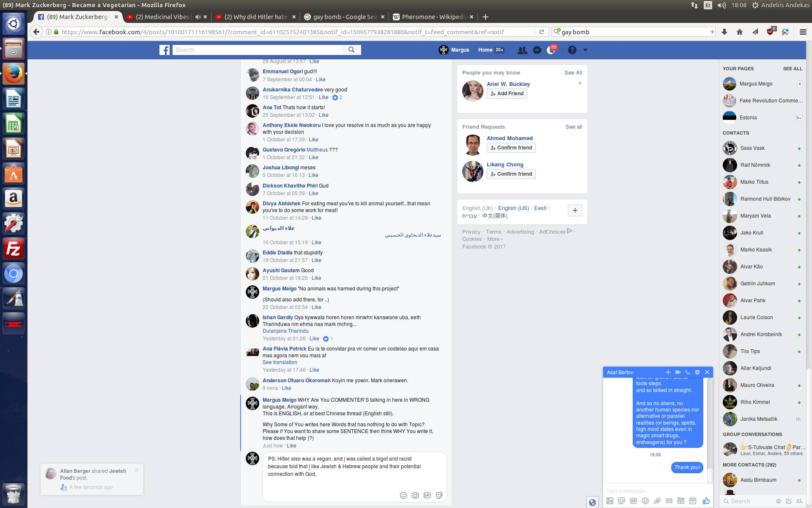Attach a photo with the comment camera icon
This screenshot has height=508, width=812.
415,495
